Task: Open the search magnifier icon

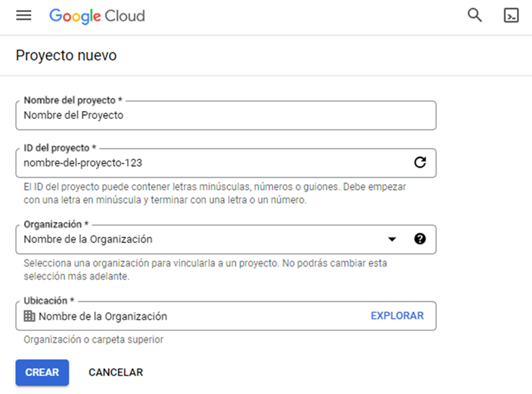Action: click(474, 15)
